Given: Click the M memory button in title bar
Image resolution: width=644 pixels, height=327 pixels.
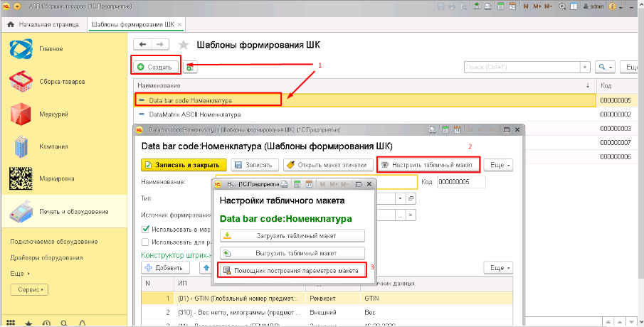Looking at the screenshot, I should (526, 6).
